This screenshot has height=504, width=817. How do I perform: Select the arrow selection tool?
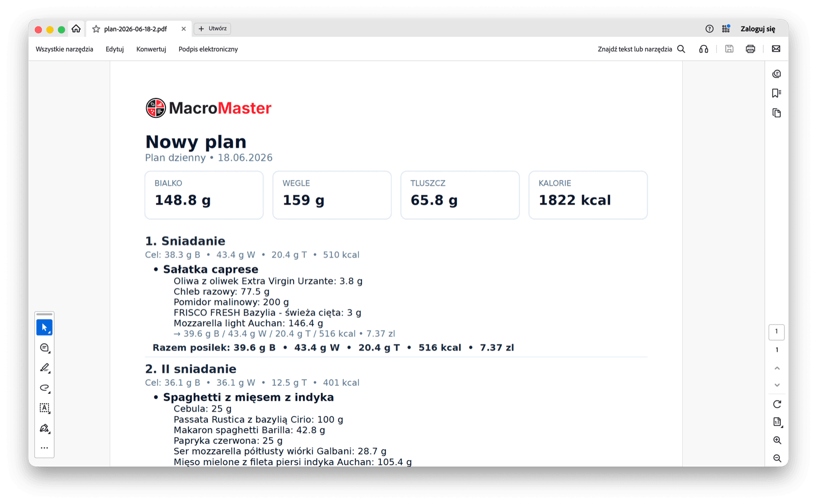44,327
